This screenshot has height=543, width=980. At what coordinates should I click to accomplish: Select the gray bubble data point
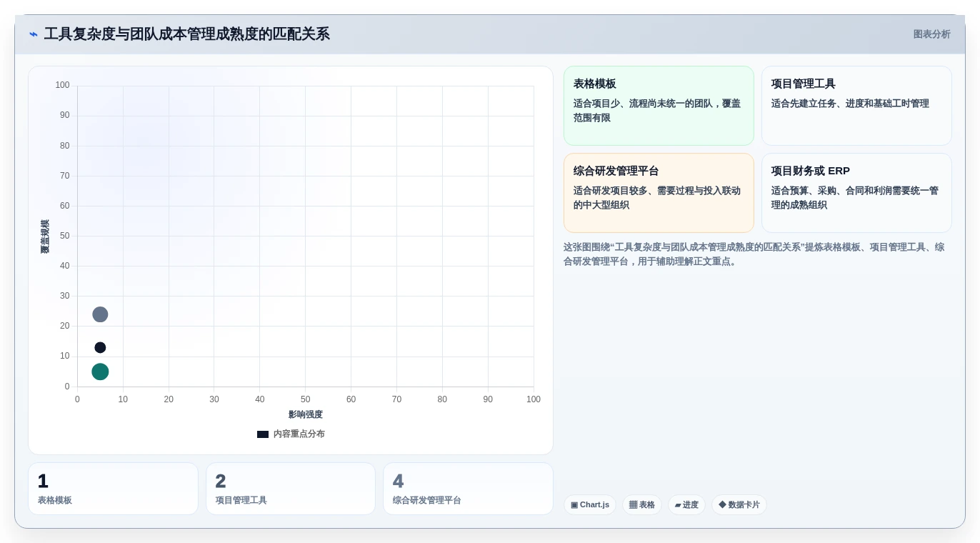[x=100, y=314]
